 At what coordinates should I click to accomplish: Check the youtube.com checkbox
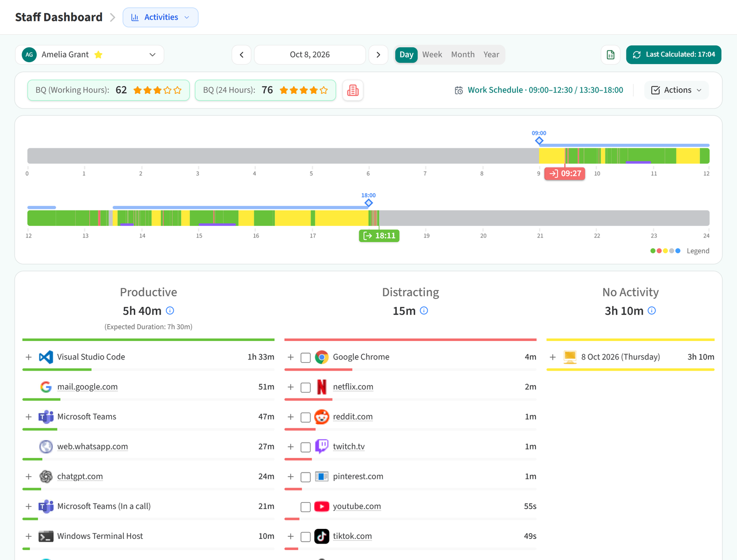pos(305,507)
